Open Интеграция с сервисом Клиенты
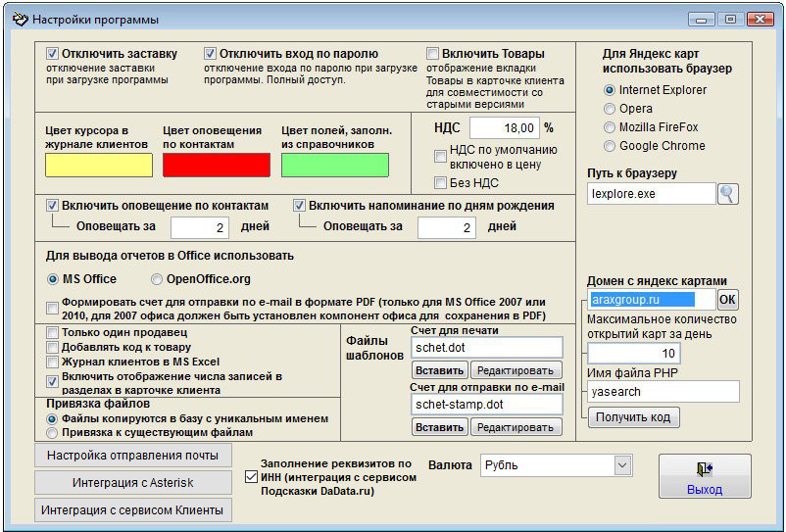This screenshot has width=786, height=532. point(133,510)
